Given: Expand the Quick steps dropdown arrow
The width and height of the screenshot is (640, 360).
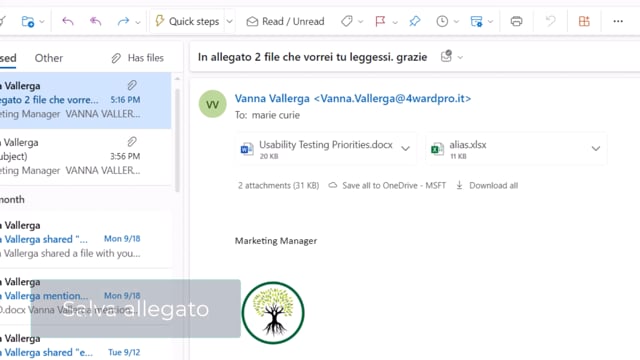Looking at the screenshot, I should point(229,21).
